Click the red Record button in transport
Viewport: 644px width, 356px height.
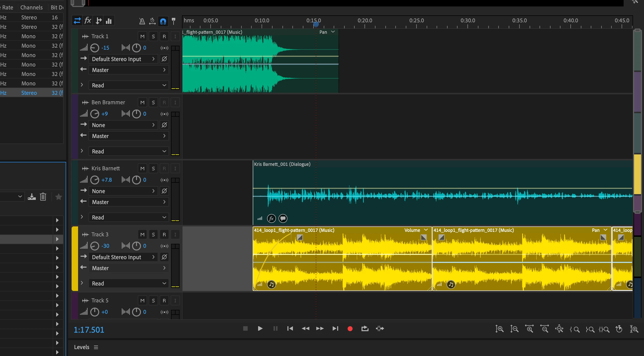[x=350, y=329]
